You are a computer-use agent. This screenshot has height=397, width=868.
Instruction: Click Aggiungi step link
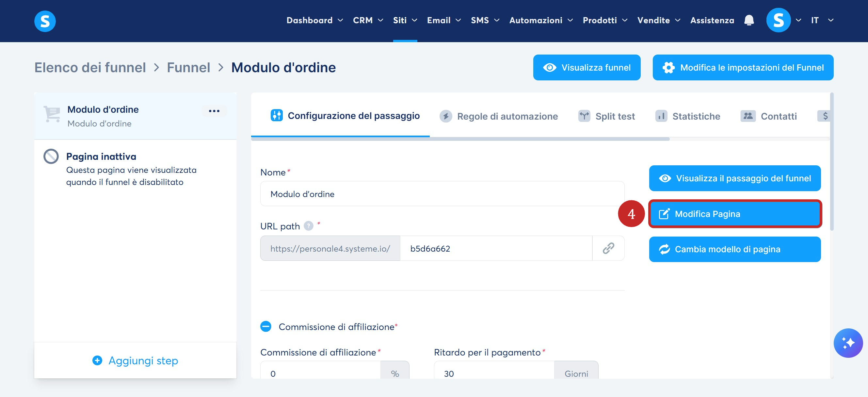coord(135,361)
